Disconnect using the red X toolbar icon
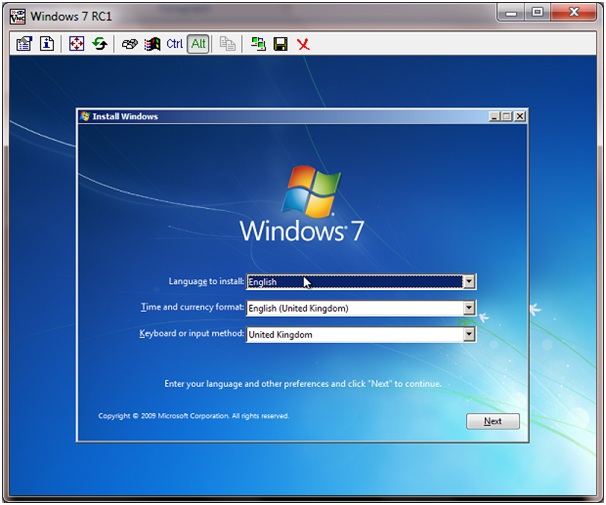The width and height of the screenshot is (606, 505). (x=303, y=44)
